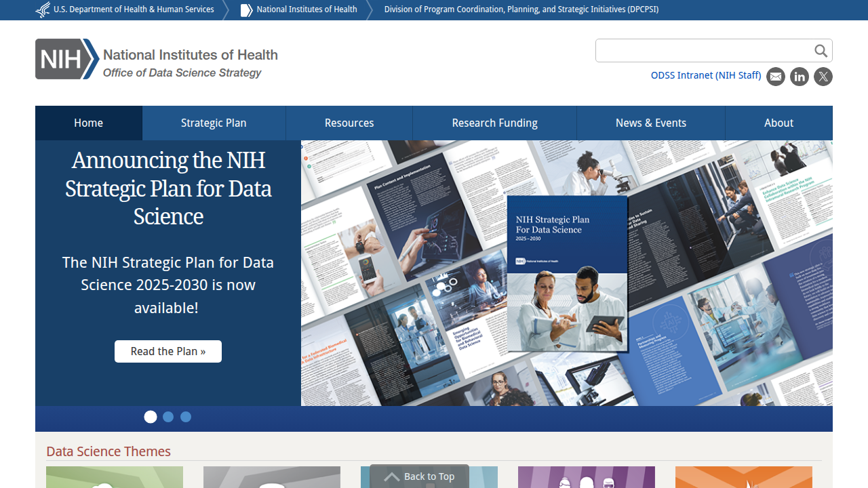Open the Research Funding menu

(x=495, y=123)
